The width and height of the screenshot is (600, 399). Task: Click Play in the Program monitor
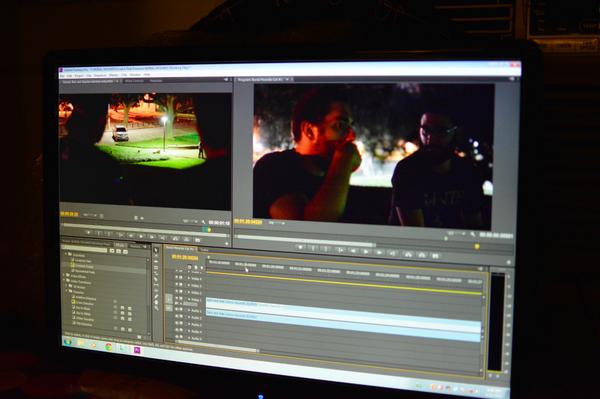366,251
